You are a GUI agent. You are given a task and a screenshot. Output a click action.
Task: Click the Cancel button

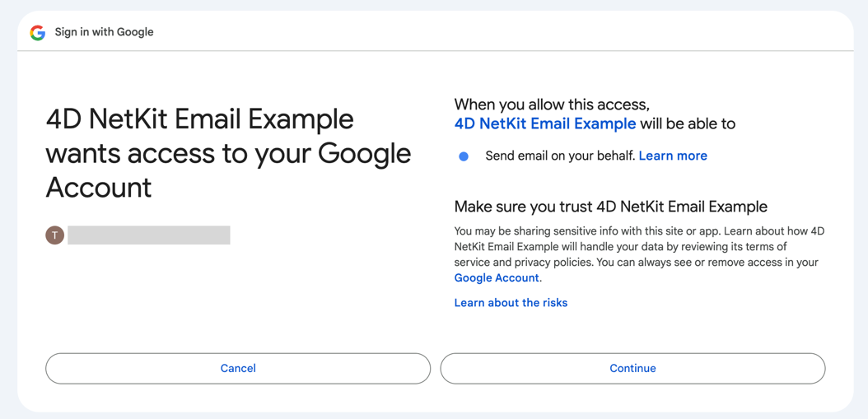pos(238,368)
